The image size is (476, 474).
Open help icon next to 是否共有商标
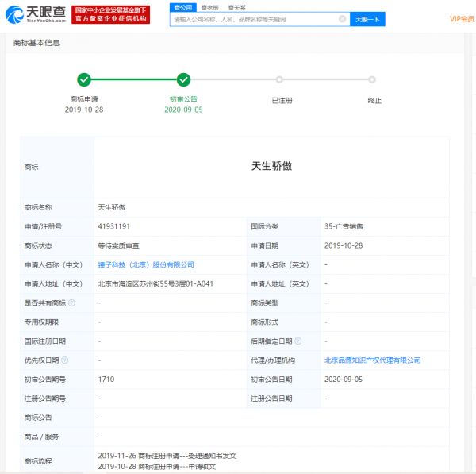71,303
